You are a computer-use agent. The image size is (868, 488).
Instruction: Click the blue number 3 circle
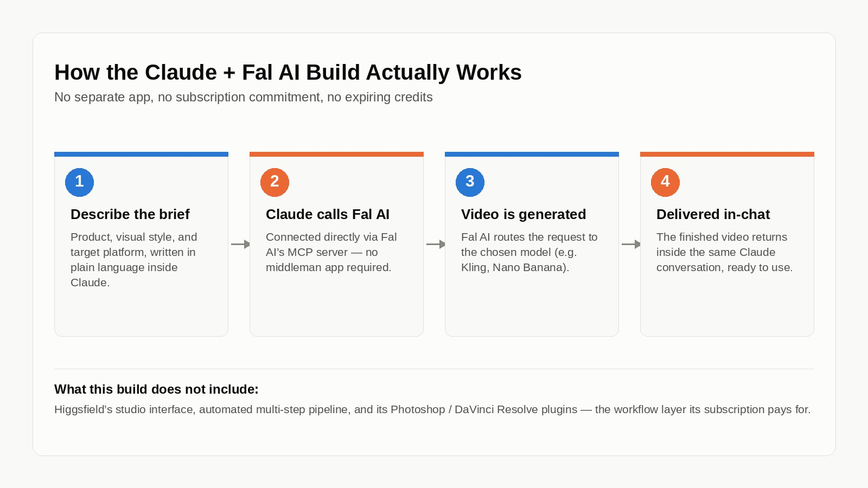(470, 182)
